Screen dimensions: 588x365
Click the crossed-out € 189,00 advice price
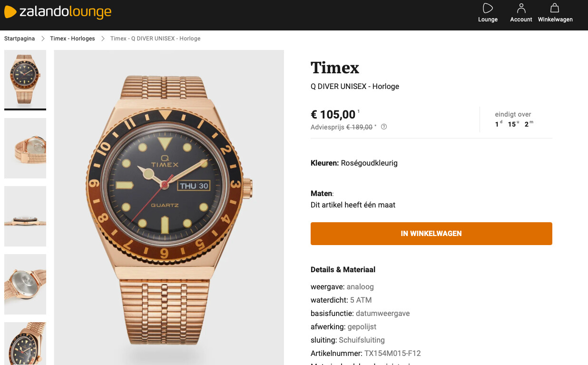click(x=359, y=127)
